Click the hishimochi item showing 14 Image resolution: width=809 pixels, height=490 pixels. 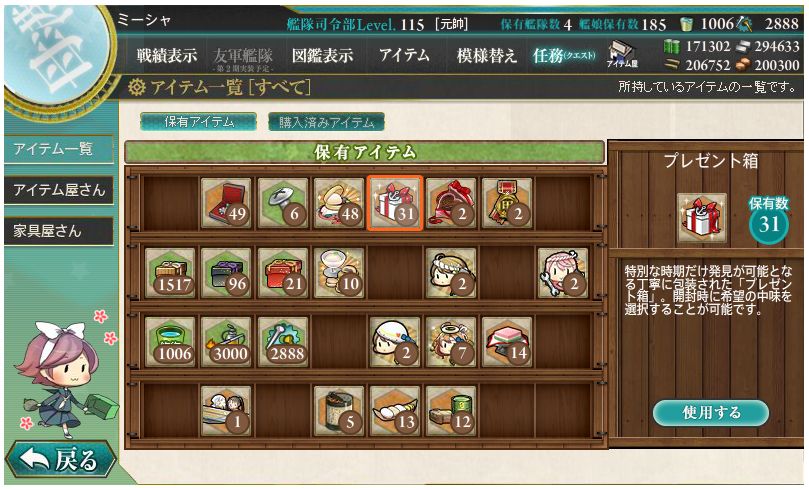click(507, 342)
